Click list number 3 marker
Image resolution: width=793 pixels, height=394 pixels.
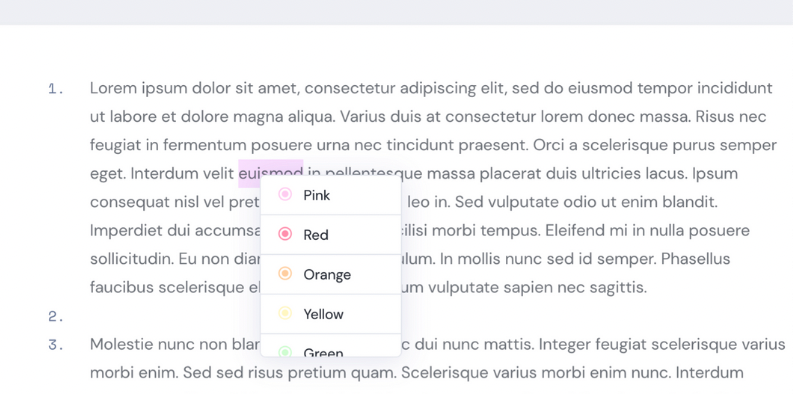coord(56,345)
